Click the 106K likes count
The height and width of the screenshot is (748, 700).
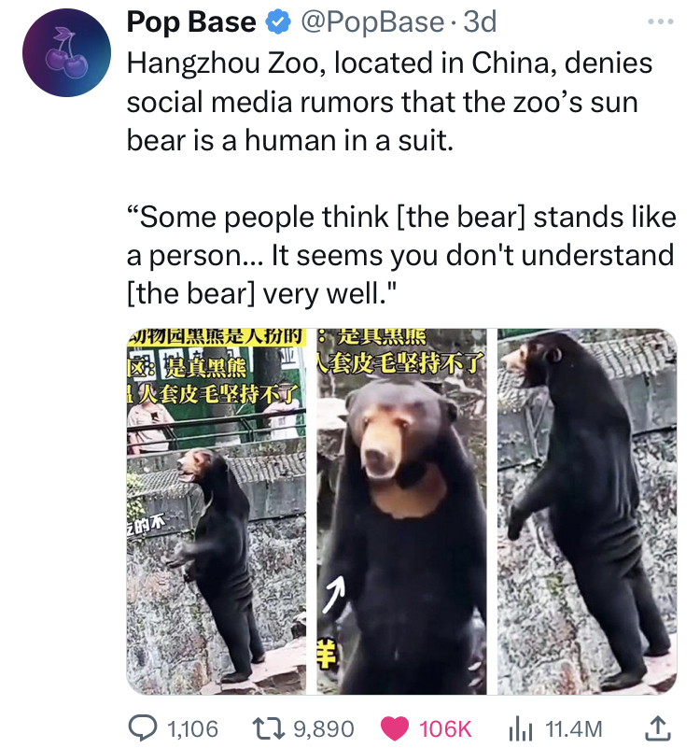tap(445, 729)
